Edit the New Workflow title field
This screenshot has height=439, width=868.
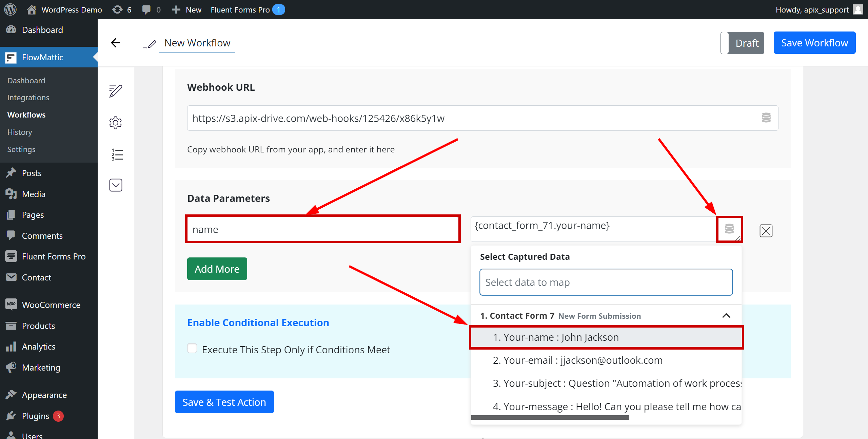point(197,43)
